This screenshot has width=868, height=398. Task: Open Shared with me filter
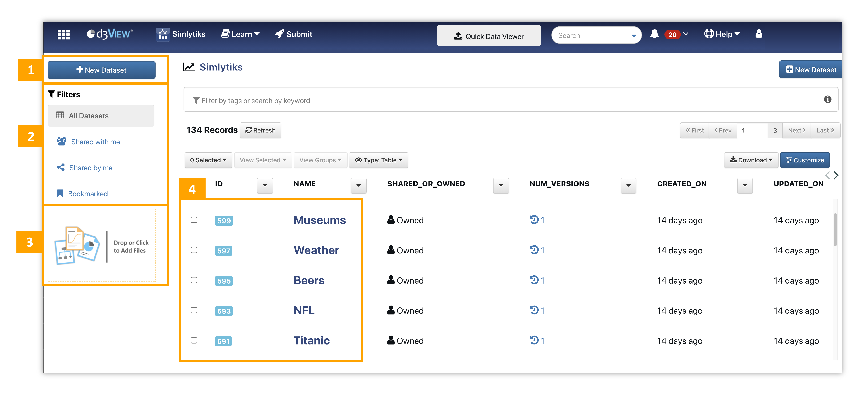point(95,142)
